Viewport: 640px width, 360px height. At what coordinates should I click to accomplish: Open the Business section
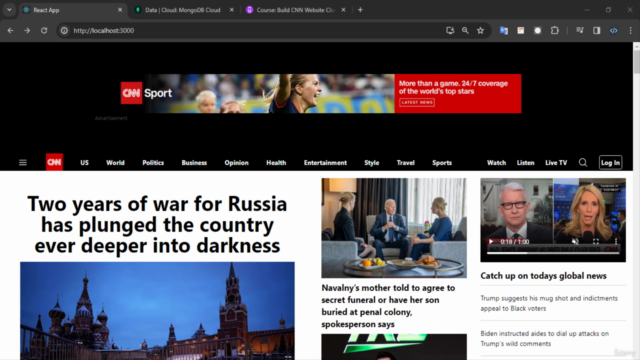[194, 162]
